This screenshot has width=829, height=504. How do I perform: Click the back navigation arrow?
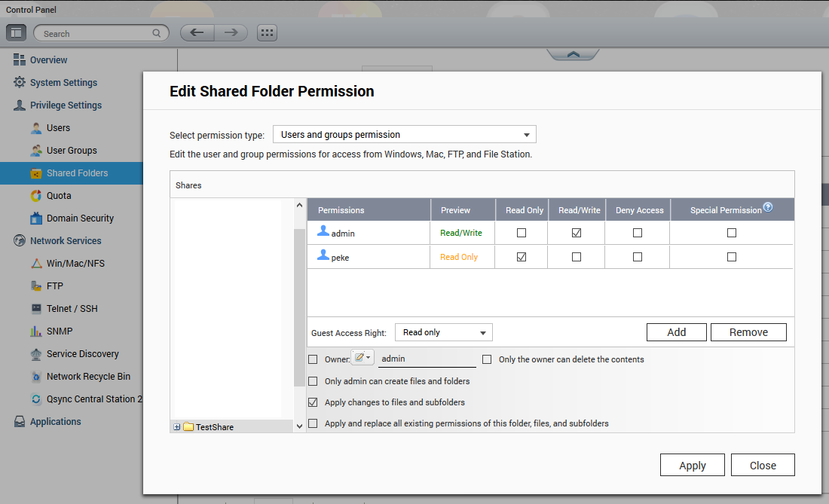197,33
